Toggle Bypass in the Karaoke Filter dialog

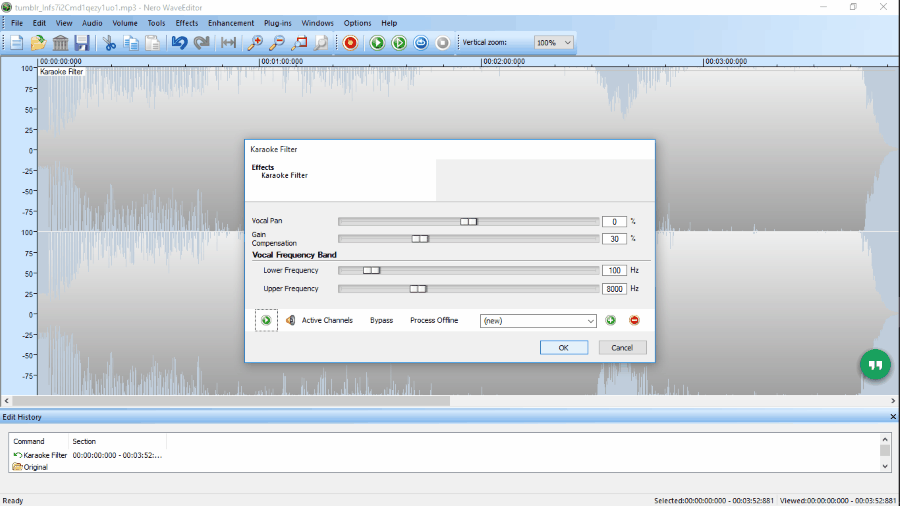(x=381, y=320)
